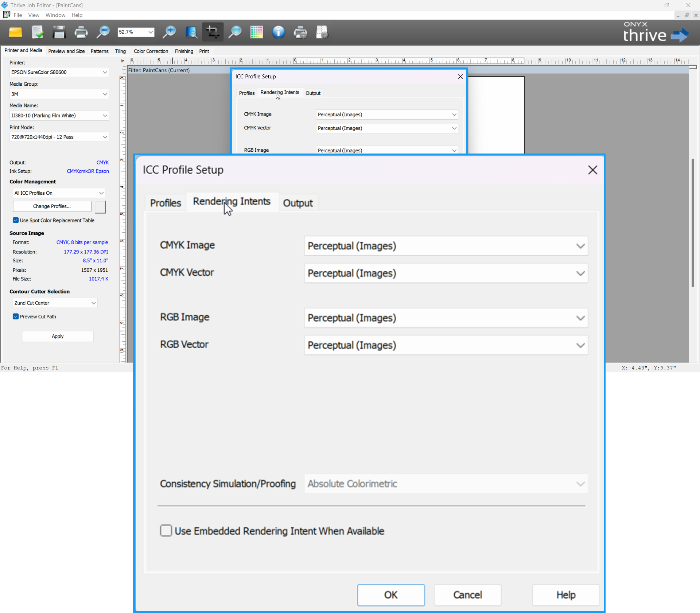
Task: Save the job with the floppy disk icon
Action: click(x=59, y=32)
